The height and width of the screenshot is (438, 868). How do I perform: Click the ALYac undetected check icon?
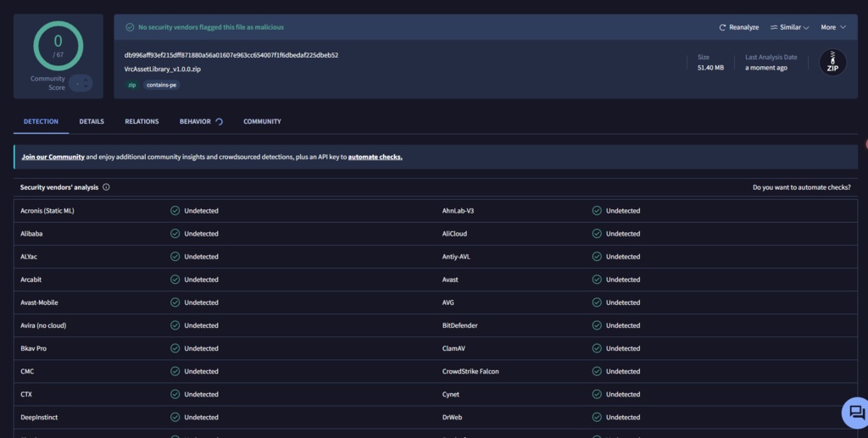[175, 257]
